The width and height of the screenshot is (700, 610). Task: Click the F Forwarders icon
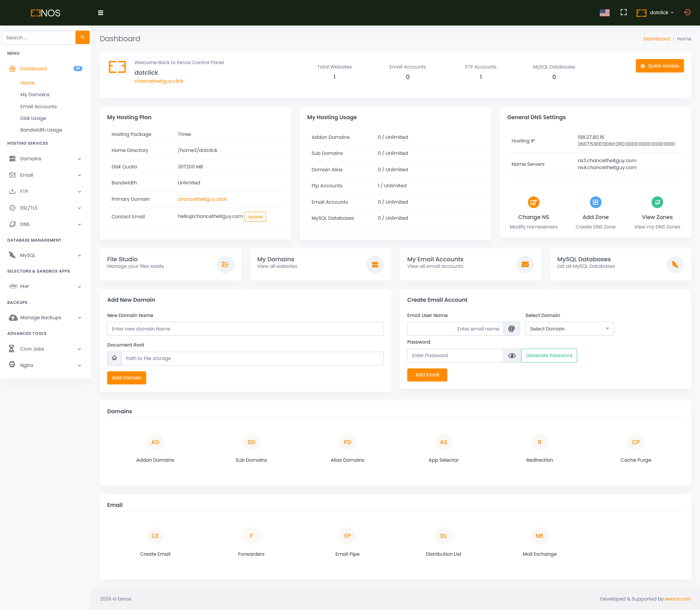point(252,536)
